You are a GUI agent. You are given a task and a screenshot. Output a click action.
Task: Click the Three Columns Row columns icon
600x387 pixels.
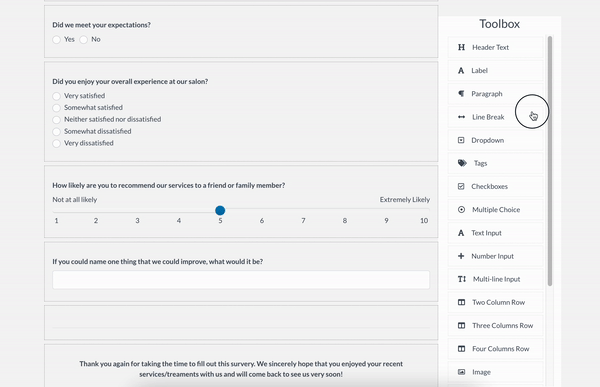click(x=461, y=326)
